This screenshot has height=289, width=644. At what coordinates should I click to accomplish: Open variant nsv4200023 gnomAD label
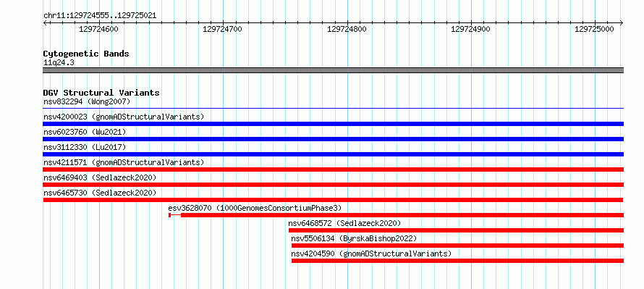[124, 117]
